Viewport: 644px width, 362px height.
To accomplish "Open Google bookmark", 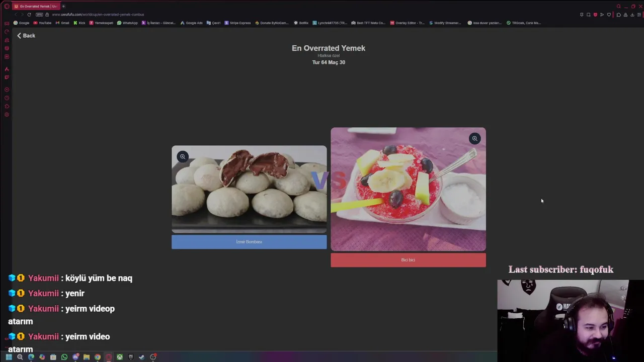I will click(21, 23).
